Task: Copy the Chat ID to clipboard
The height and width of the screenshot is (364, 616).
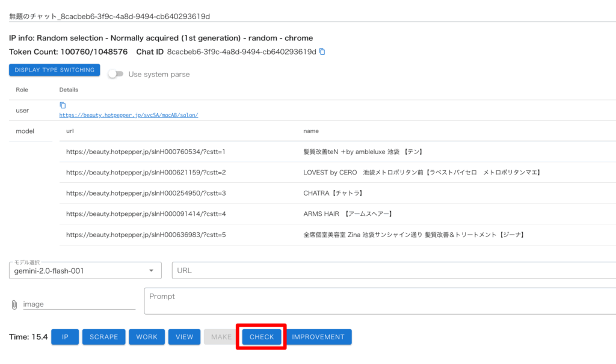Action: [322, 52]
